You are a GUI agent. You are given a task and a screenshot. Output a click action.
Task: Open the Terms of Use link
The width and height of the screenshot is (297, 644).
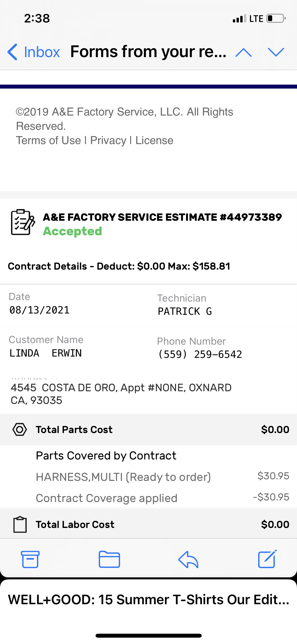(x=49, y=140)
